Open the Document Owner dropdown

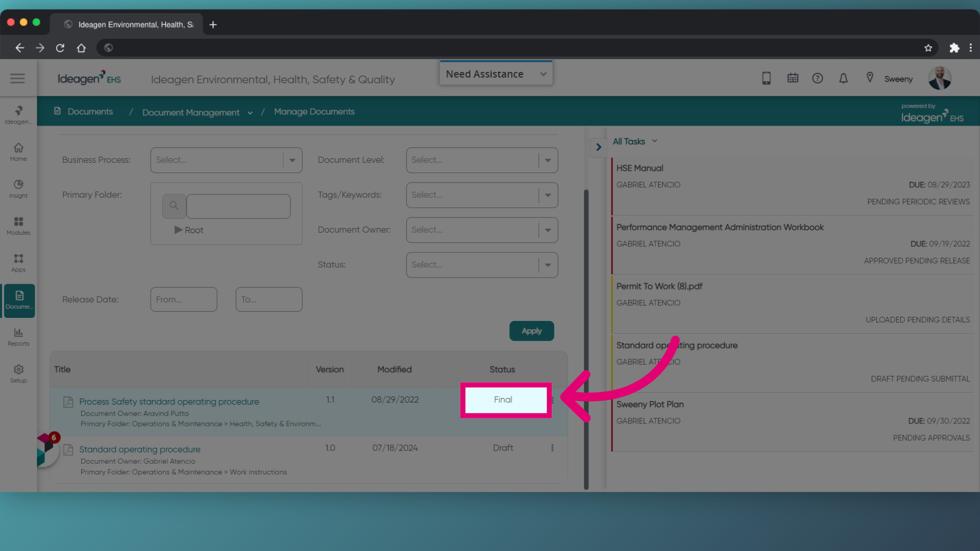click(482, 230)
